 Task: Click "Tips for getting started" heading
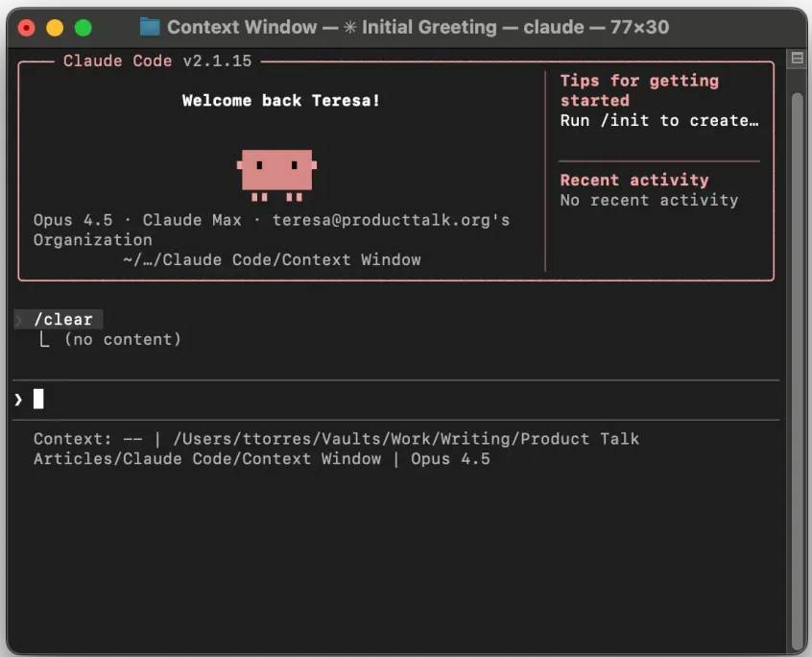point(639,90)
